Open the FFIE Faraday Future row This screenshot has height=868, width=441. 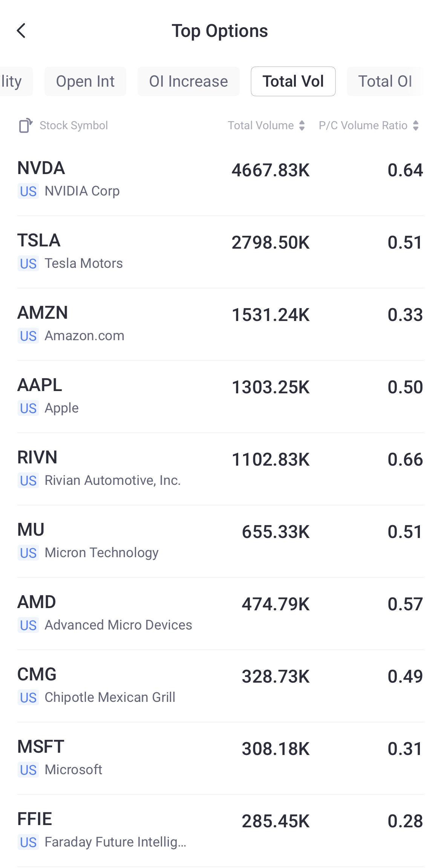220,830
